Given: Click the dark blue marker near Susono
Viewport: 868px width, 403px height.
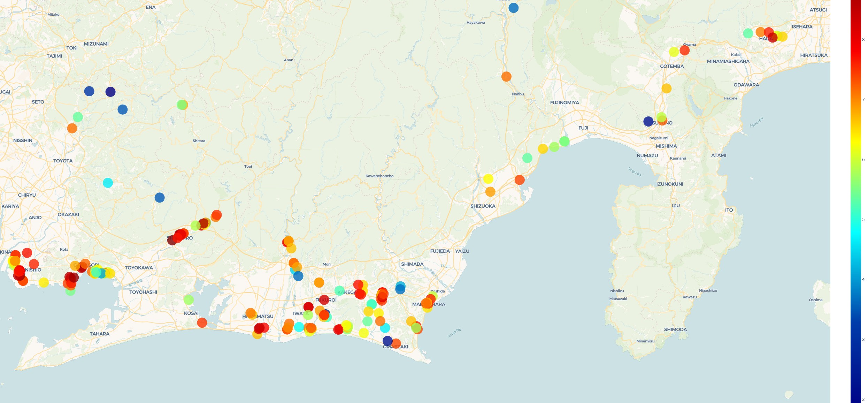Looking at the screenshot, I should (648, 121).
